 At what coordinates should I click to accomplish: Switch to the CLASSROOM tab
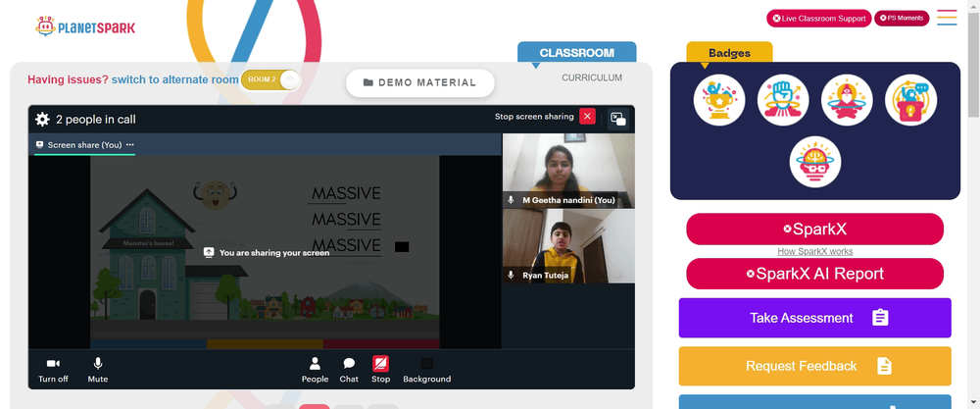coord(577,53)
